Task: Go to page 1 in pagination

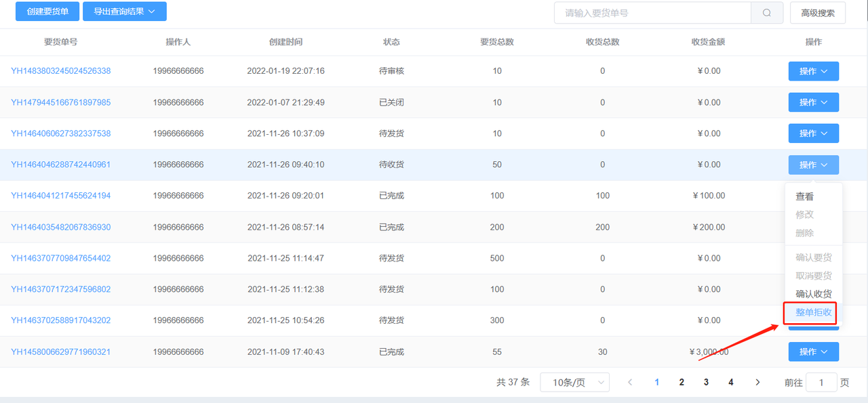Action: (657, 383)
